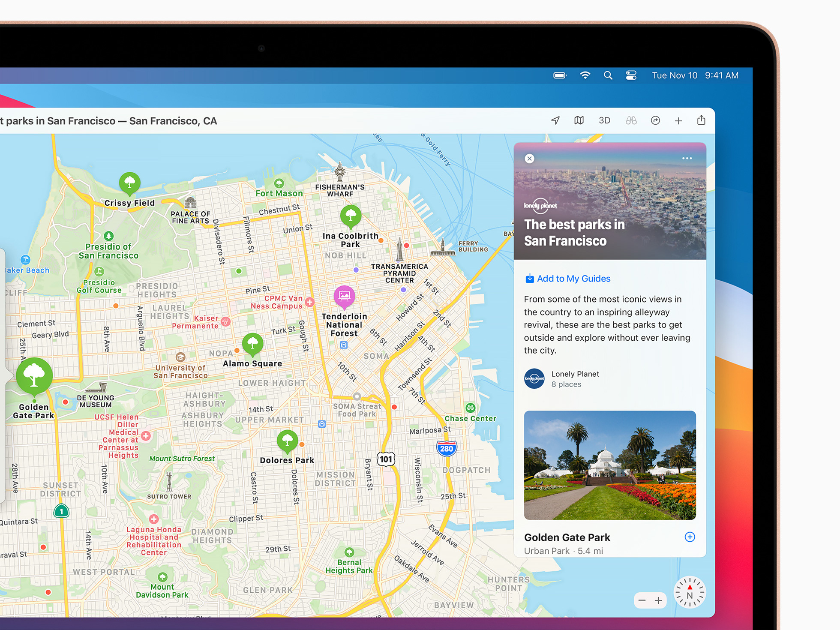Add Golden Gate Park with circled plus
Screen dimensions: 840x630
pos(690,537)
